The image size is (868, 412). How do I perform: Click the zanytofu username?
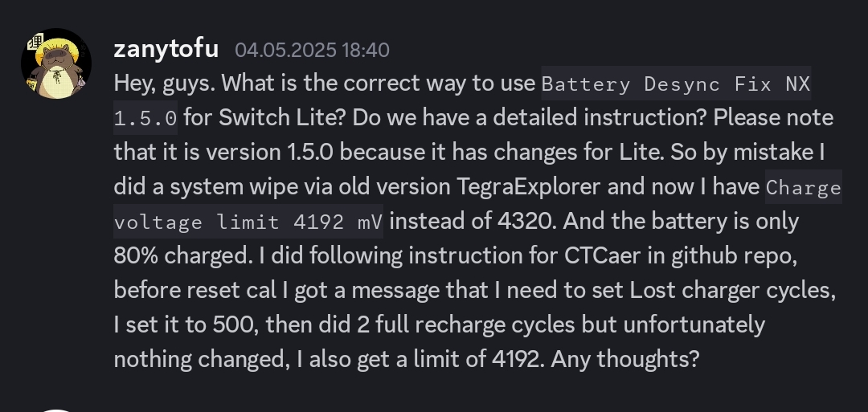pyautogui.click(x=166, y=50)
